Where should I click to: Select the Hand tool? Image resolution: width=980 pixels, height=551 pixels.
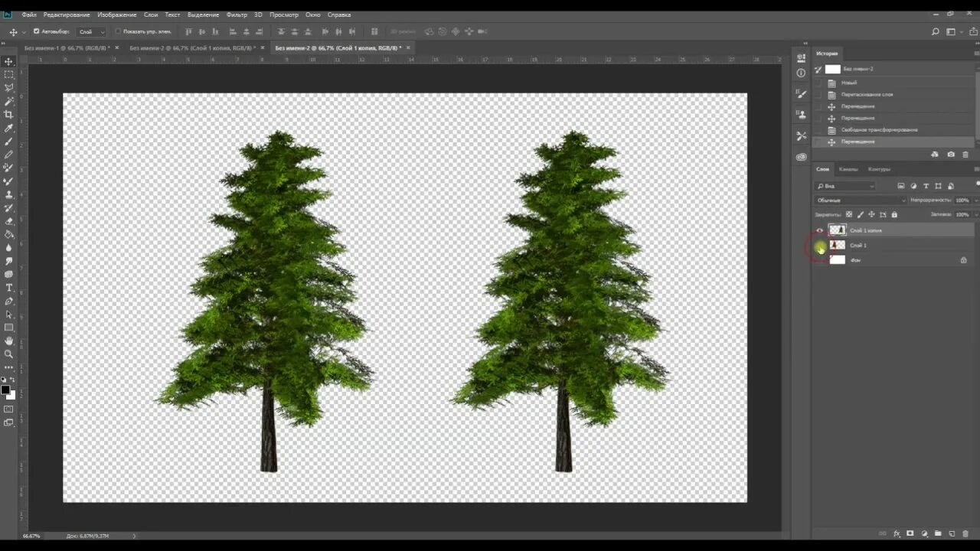pyautogui.click(x=9, y=341)
